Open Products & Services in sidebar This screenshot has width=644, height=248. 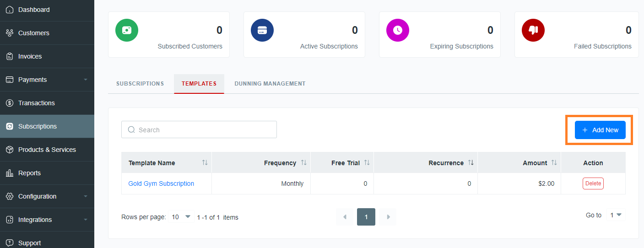click(x=47, y=150)
